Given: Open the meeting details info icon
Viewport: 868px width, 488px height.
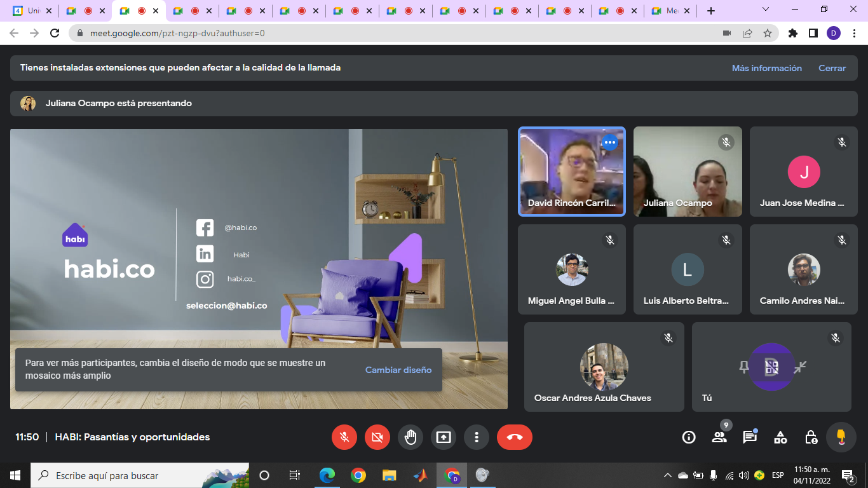Looking at the screenshot, I should 688,437.
